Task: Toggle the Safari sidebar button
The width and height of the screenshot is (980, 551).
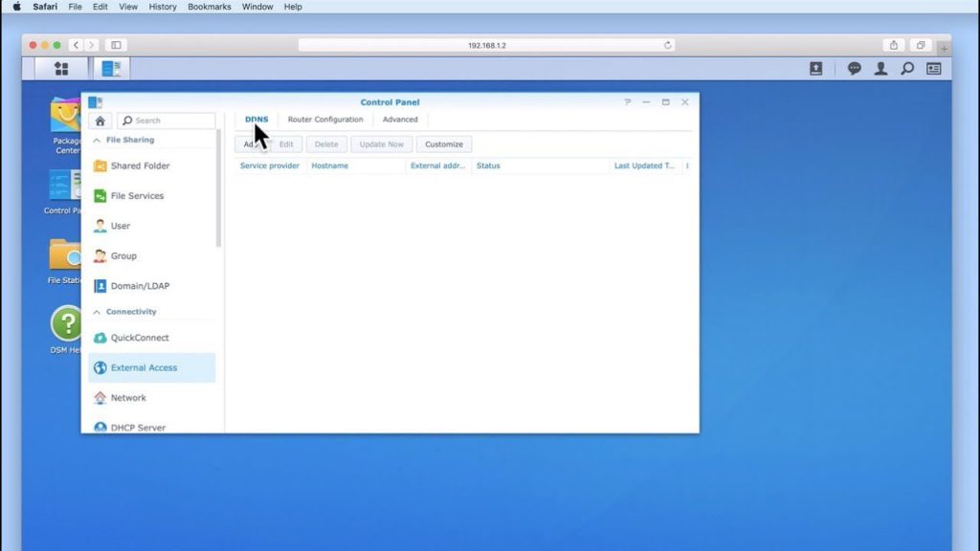Action: click(x=116, y=45)
